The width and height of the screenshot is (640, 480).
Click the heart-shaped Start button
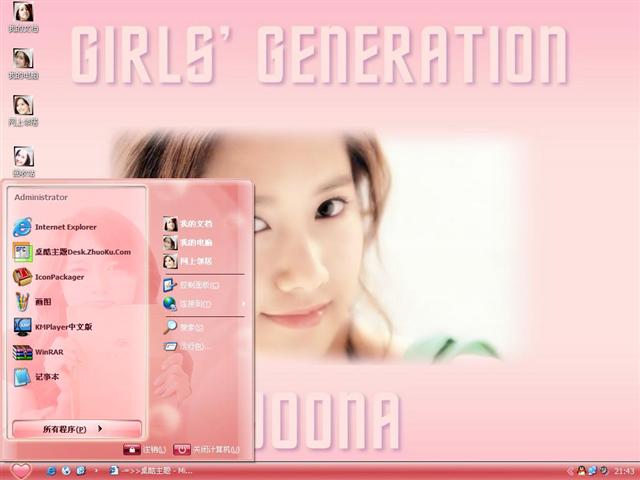click(20, 470)
